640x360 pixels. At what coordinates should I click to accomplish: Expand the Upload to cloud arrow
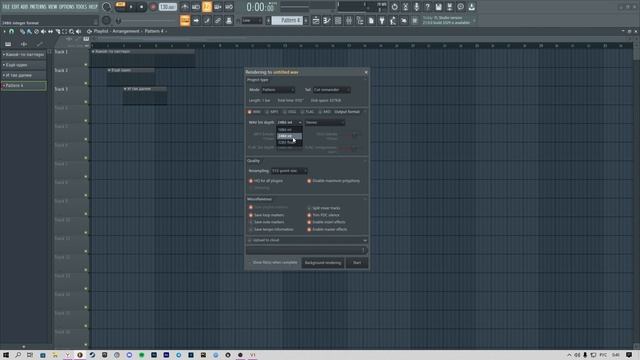(x=365, y=240)
